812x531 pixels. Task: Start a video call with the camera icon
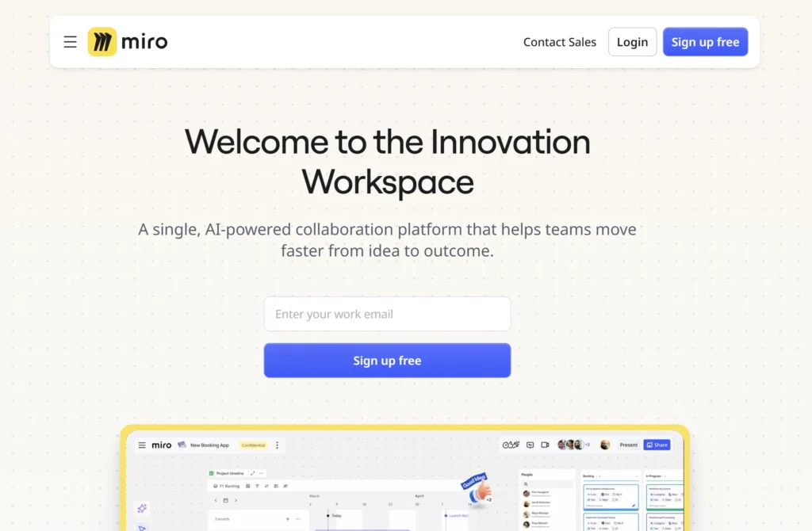pos(545,445)
